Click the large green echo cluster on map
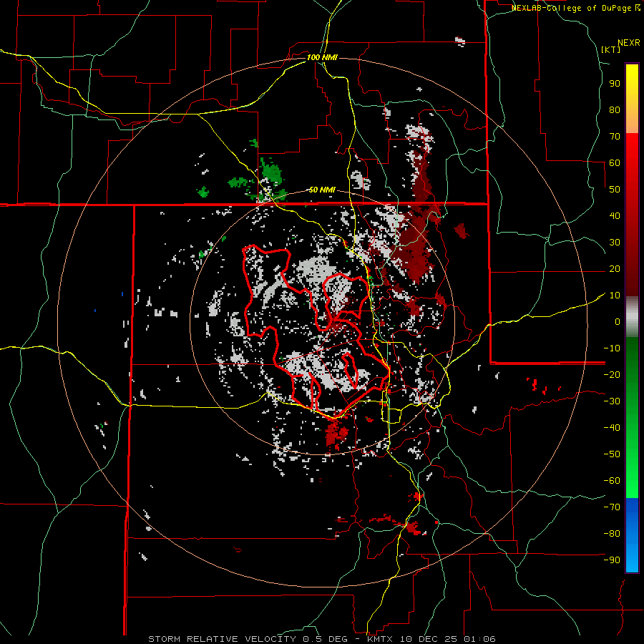The image size is (644, 644). pyautogui.click(x=272, y=173)
